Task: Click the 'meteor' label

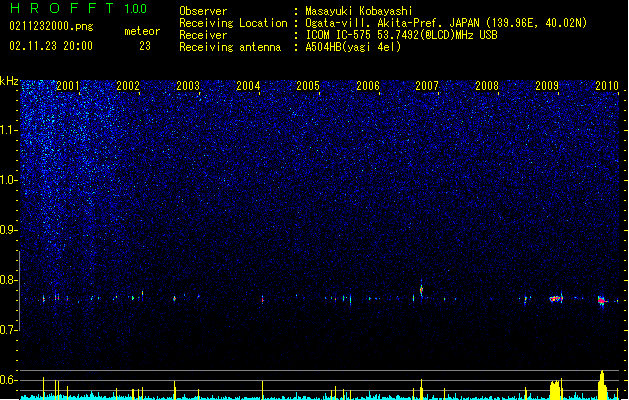Action: pos(142,31)
